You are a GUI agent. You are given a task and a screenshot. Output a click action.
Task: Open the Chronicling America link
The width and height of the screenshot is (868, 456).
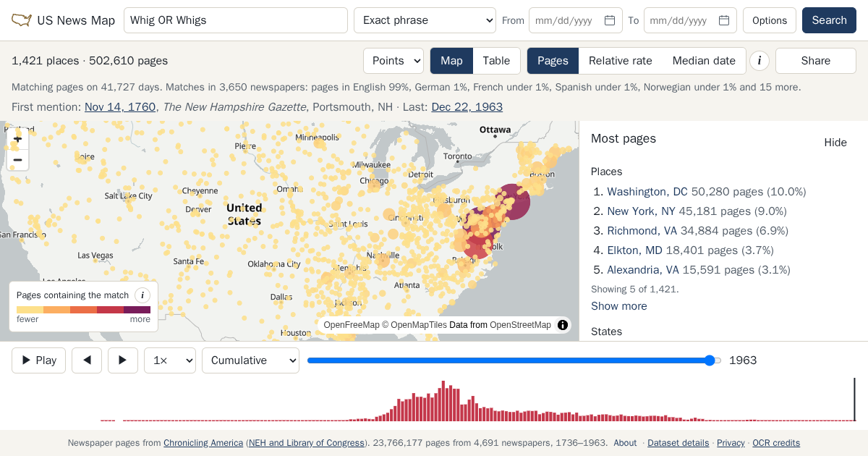[203, 443]
